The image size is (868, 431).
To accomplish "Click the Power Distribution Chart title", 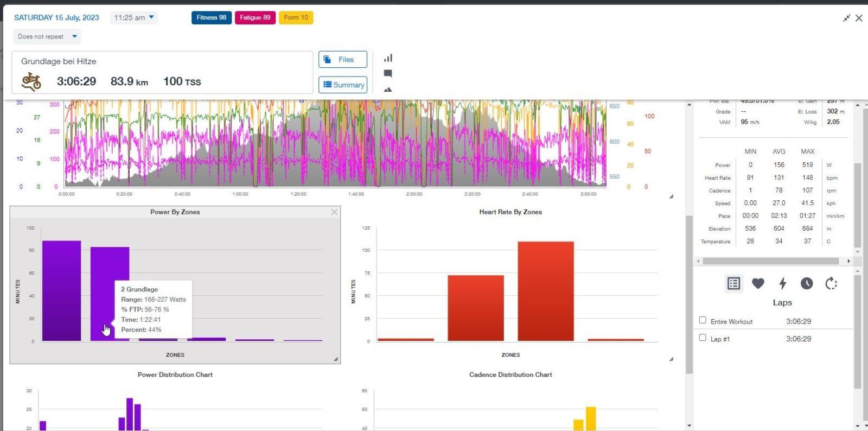I will pyautogui.click(x=175, y=375).
